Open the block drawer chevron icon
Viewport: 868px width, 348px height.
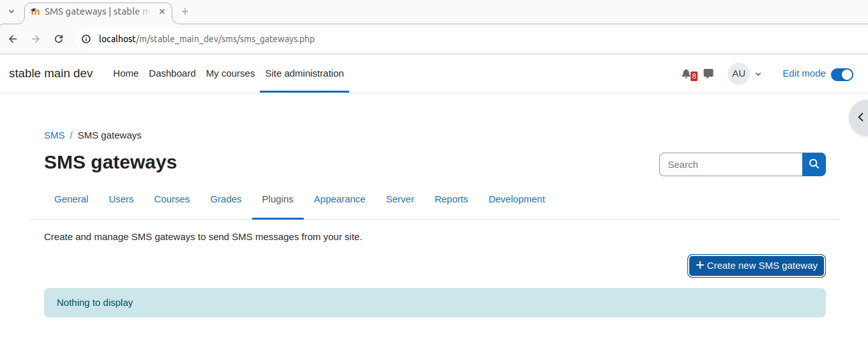tap(860, 117)
